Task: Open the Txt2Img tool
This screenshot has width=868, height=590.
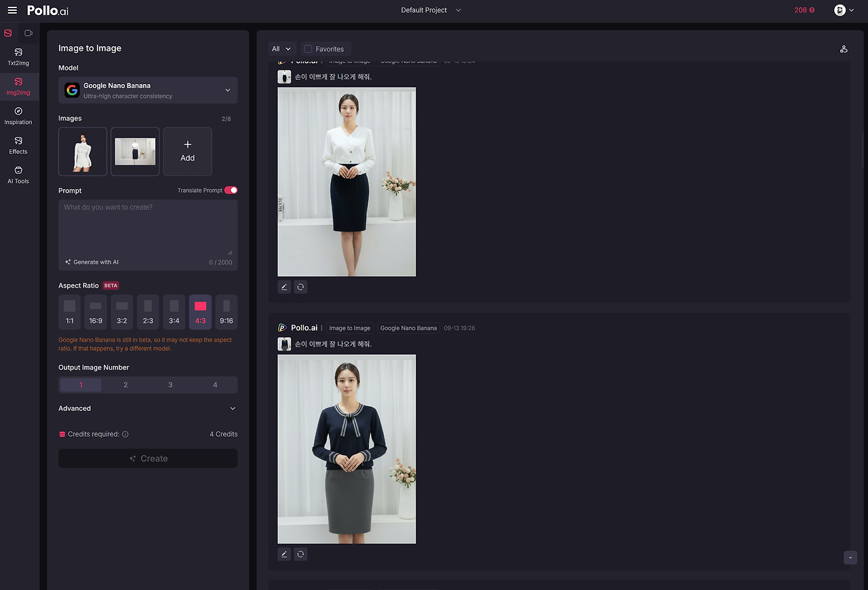Action: pyautogui.click(x=18, y=57)
